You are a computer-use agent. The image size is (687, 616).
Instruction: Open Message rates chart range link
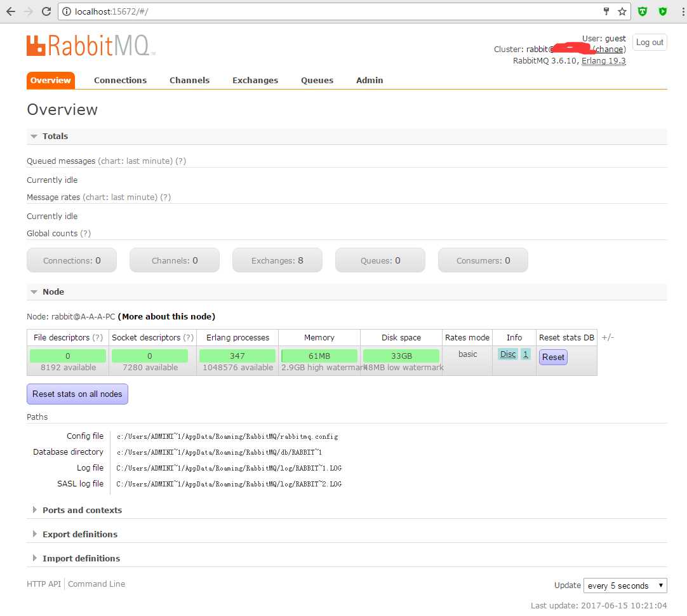coord(120,197)
